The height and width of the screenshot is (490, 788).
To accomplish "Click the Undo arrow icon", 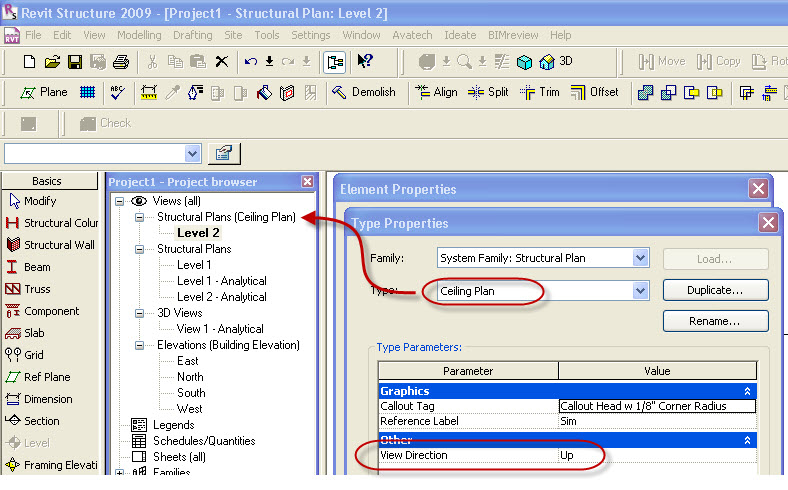I will [251, 62].
